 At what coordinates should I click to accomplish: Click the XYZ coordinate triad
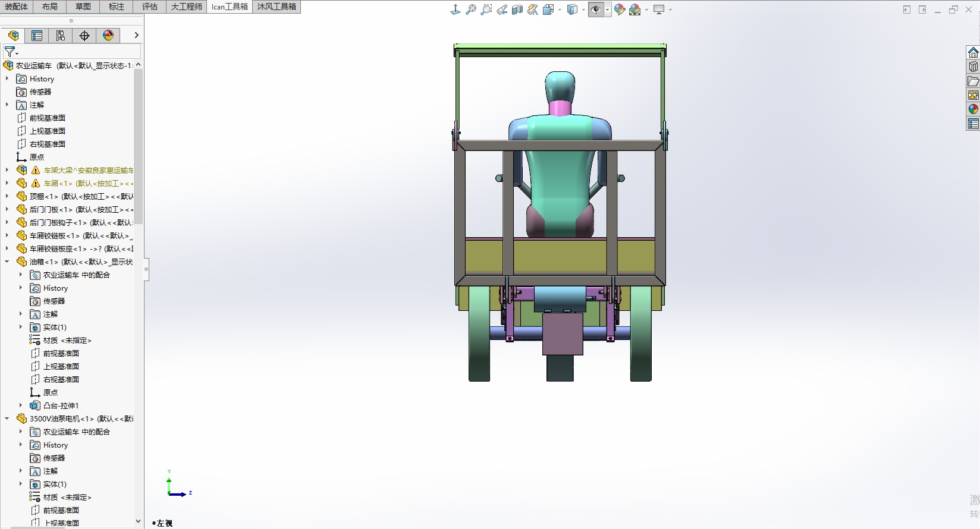(178, 484)
